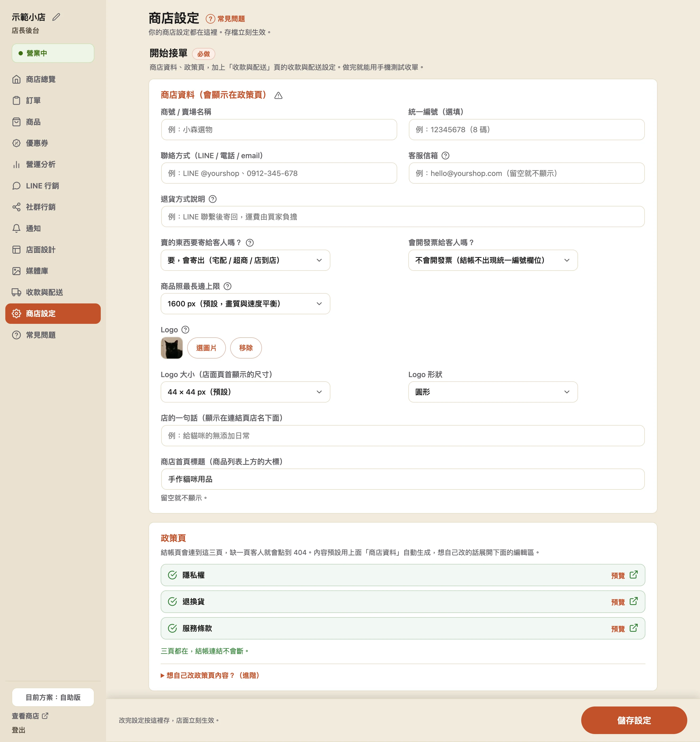
Task: Click the pencil icon next to 示範小店
Action: coord(56,17)
